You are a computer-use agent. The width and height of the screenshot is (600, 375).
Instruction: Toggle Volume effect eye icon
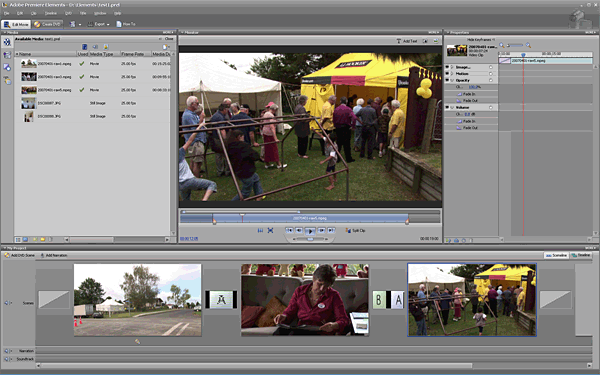(x=447, y=108)
